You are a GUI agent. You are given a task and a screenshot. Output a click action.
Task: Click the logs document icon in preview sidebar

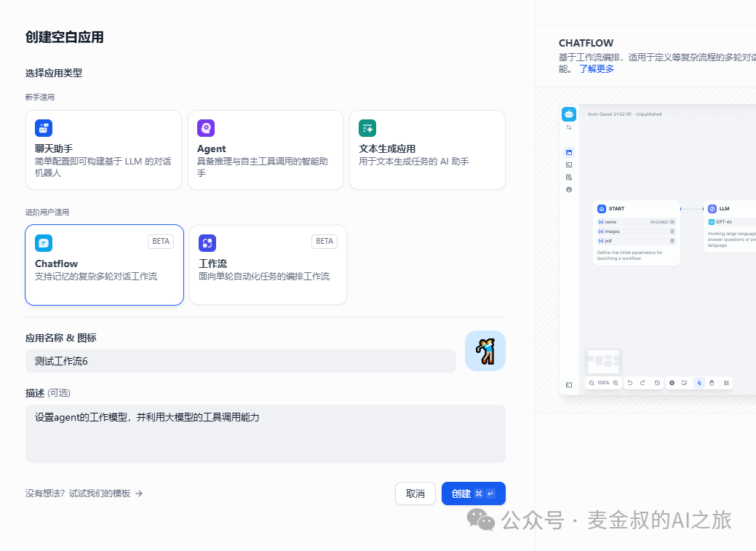point(569,178)
